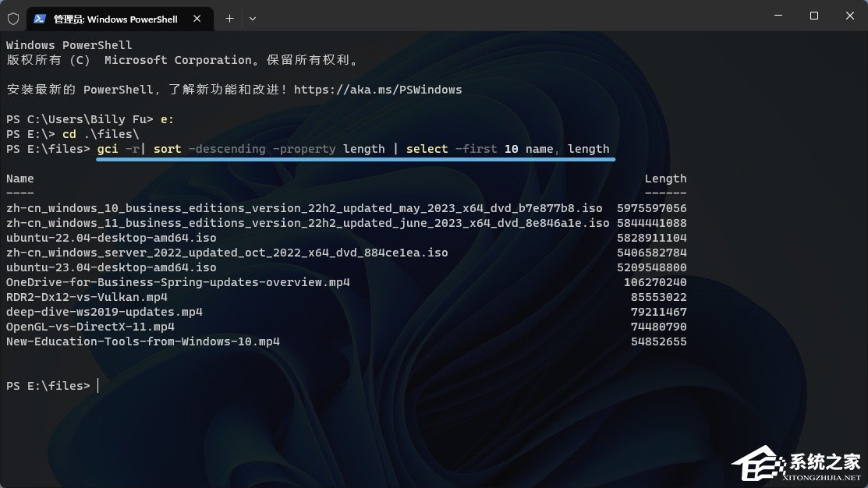Image resolution: width=868 pixels, height=488 pixels.
Task: Click the shield icon in title bar
Action: pyautogui.click(x=13, y=19)
